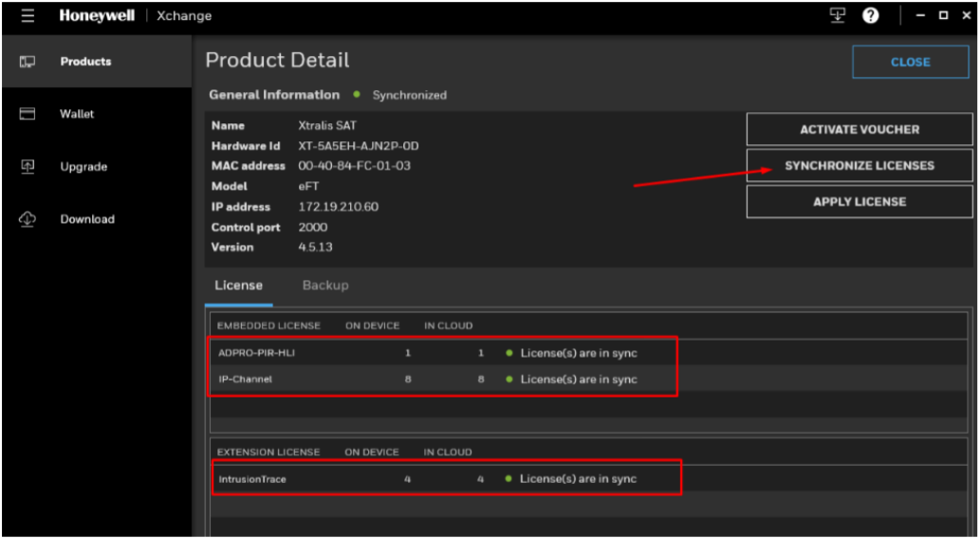The image size is (980, 538).
Task: Click the EMBEDDED LICENSE column header
Action: coord(268,325)
